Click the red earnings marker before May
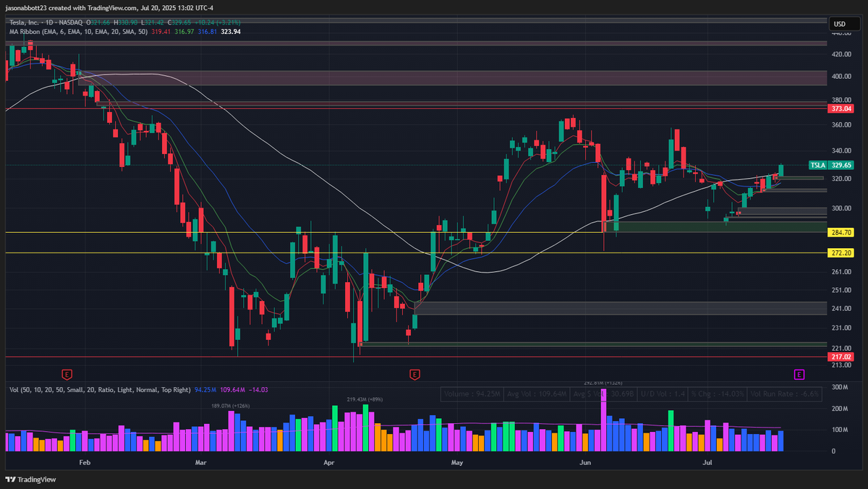The width and height of the screenshot is (868, 489). [x=414, y=374]
